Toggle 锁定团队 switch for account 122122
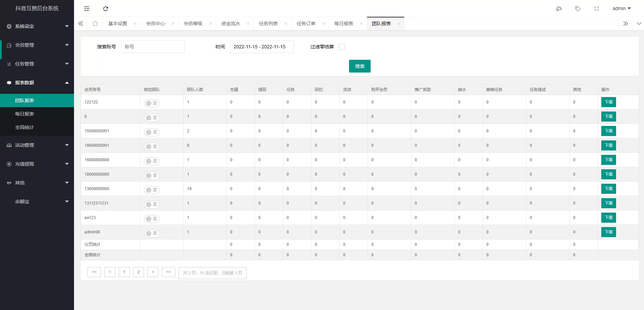 point(152,103)
